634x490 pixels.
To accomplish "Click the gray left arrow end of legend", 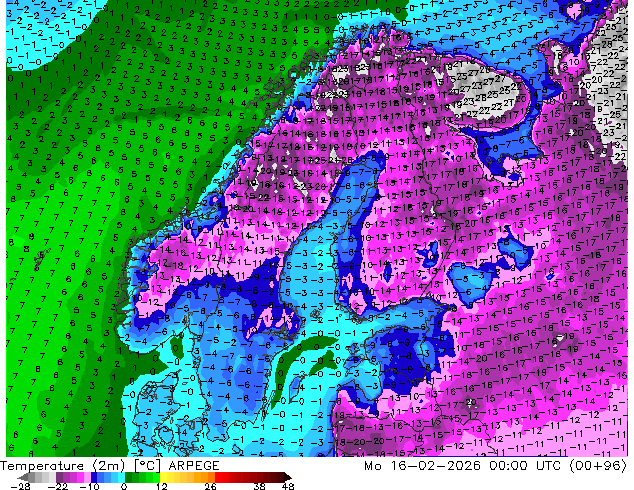I will pos(22,477).
